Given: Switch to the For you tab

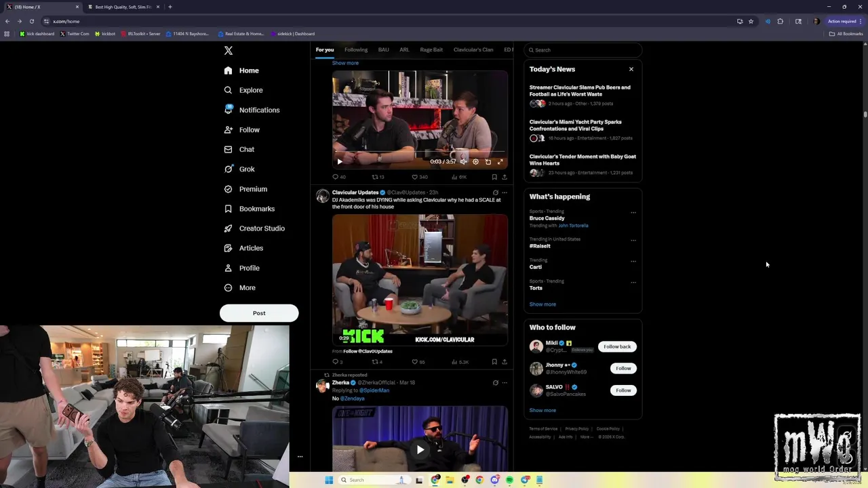Looking at the screenshot, I should (x=325, y=49).
